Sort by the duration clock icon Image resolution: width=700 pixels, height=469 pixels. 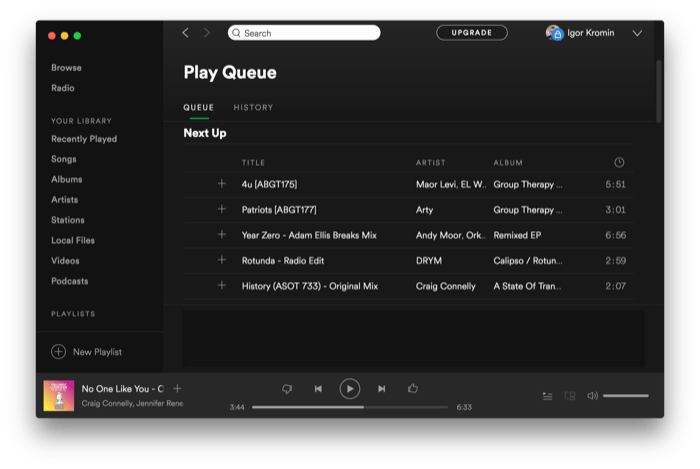click(x=619, y=162)
